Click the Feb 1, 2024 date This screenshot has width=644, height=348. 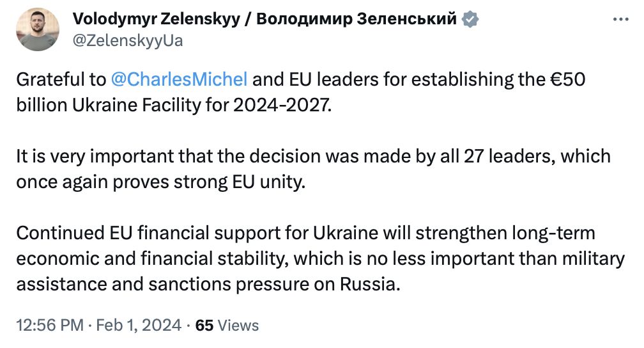pyautogui.click(x=141, y=325)
